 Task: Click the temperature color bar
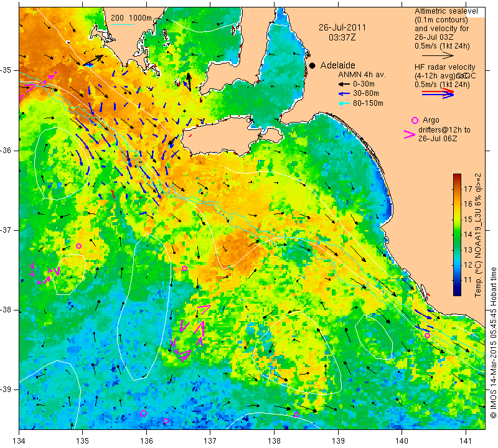tap(457, 235)
